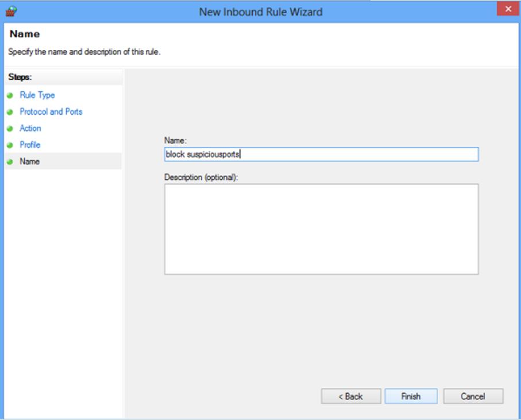Click Finish to create the rule
Image resolution: width=521 pixels, height=420 pixels.
(411, 396)
